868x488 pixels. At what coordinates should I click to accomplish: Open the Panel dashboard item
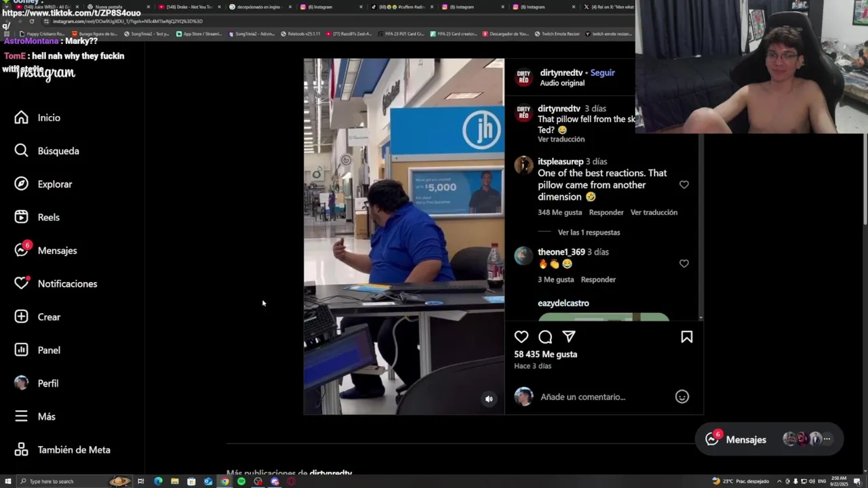[38, 350]
